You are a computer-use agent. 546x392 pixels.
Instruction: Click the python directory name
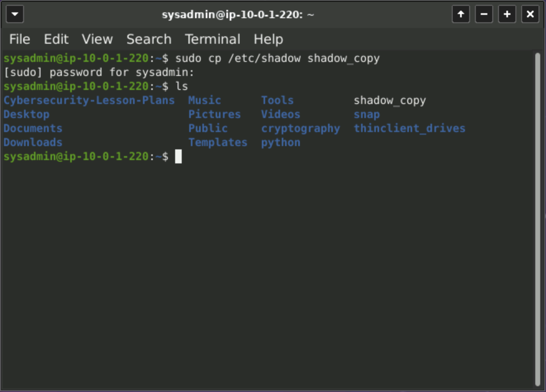[x=281, y=143]
